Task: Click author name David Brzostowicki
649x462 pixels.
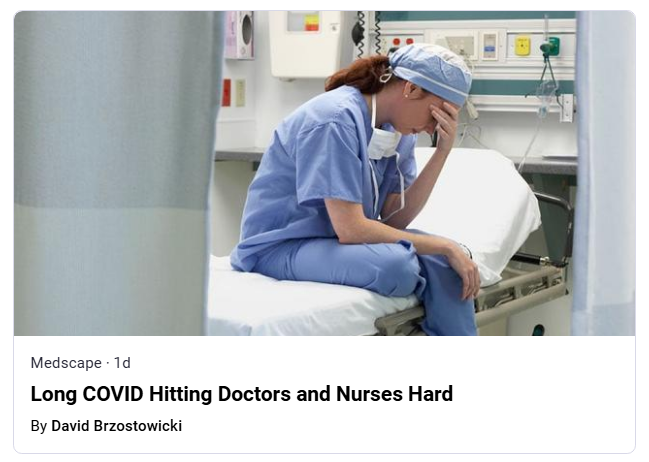Action: tap(116, 426)
